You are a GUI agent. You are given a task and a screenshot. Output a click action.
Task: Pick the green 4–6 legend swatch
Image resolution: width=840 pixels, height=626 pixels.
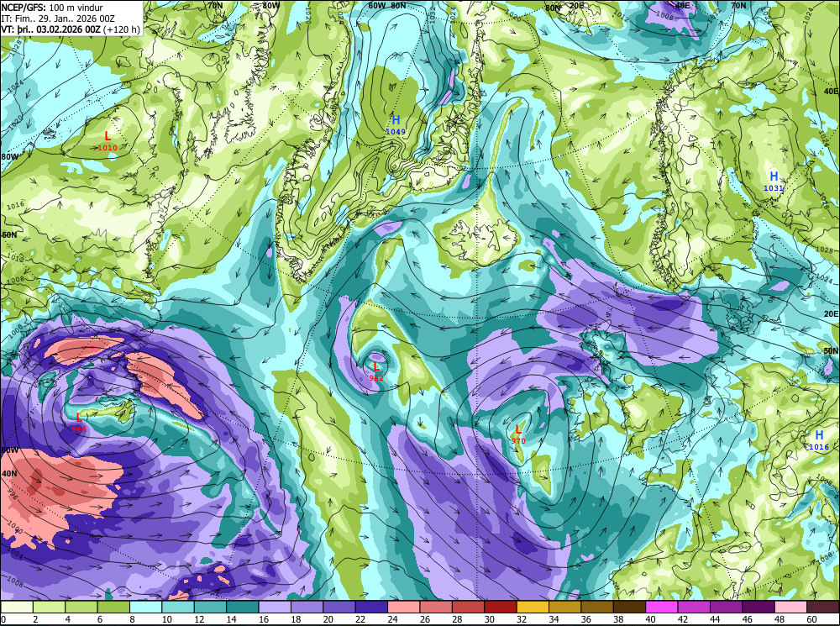(x=81, y=607)
